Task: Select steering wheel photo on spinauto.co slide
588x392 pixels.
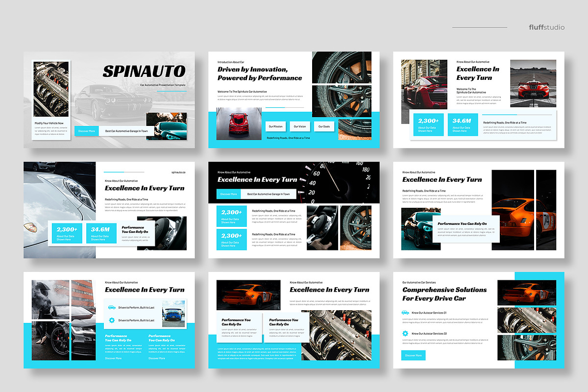Action: coord(162,233)
